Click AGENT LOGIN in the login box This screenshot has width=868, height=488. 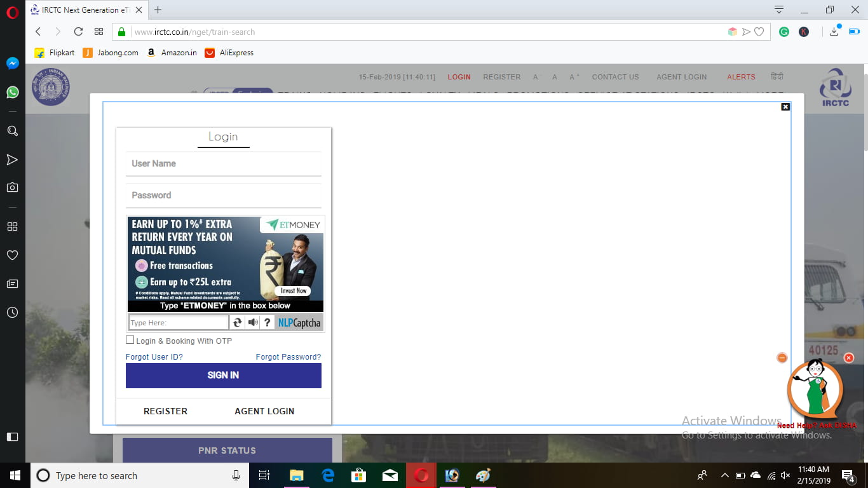pyautogui.click(x=264, y=411)
